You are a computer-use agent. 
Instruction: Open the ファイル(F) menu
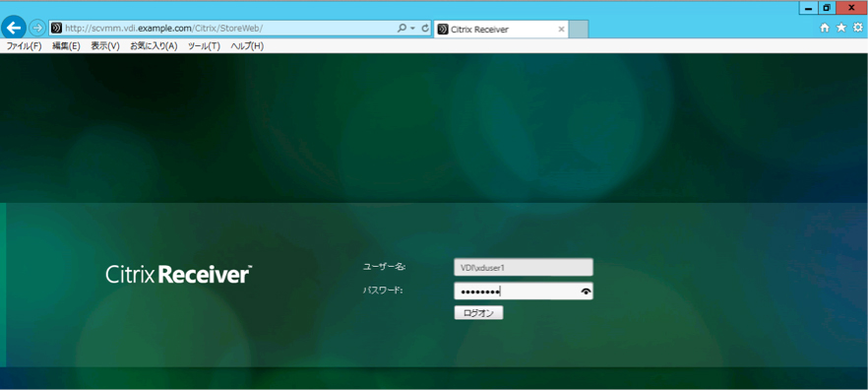(x=24, y=46)
